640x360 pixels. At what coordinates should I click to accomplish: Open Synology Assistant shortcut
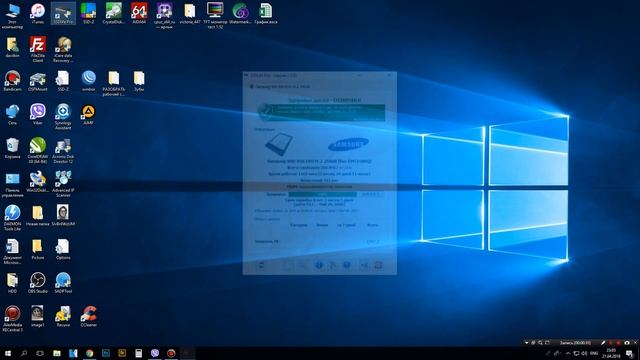click(63, 117)
